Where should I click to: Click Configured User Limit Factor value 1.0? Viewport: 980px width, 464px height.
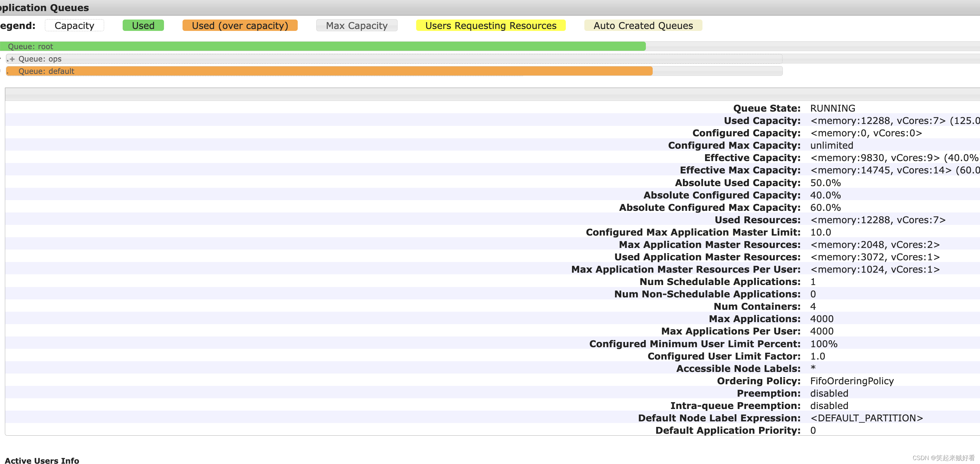[818, 356]
